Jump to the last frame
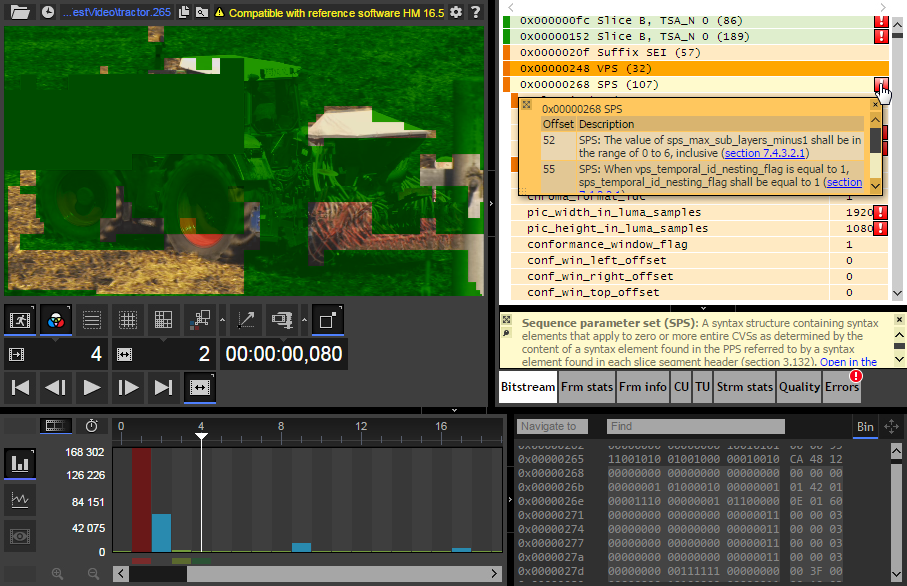The image size is (907, 586). pos(164,388)
